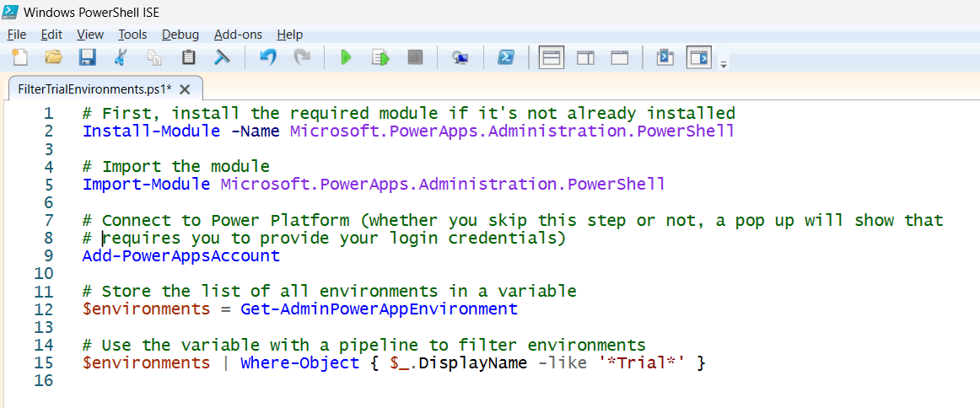The image size is (980, 408).
Task: Open the Debug menu
Action: coord(180,35)
